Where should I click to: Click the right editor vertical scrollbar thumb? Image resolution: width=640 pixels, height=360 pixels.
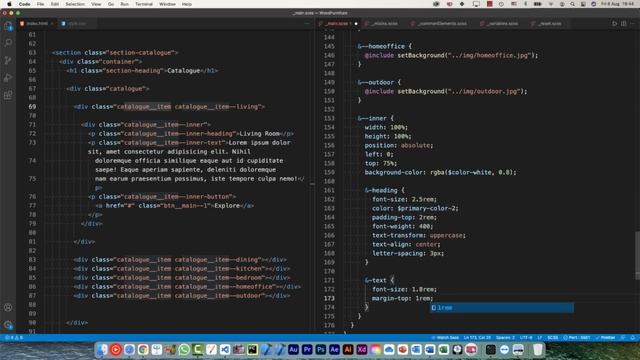point(637,255)
